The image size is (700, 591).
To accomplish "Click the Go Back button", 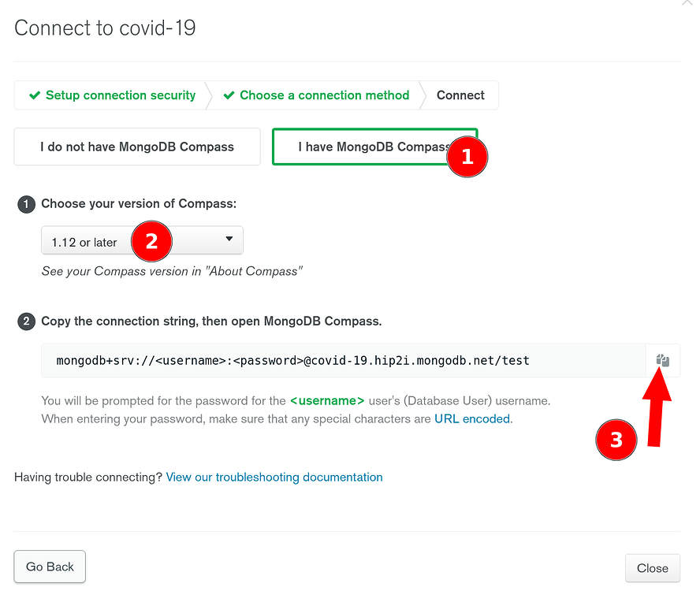I will [50, 567].
